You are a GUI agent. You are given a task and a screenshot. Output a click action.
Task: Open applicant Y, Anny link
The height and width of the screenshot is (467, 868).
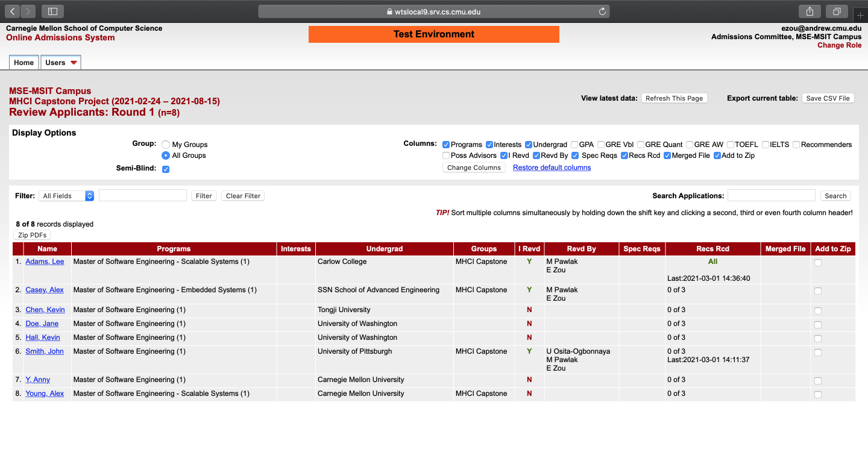click(x=38, y=380)
